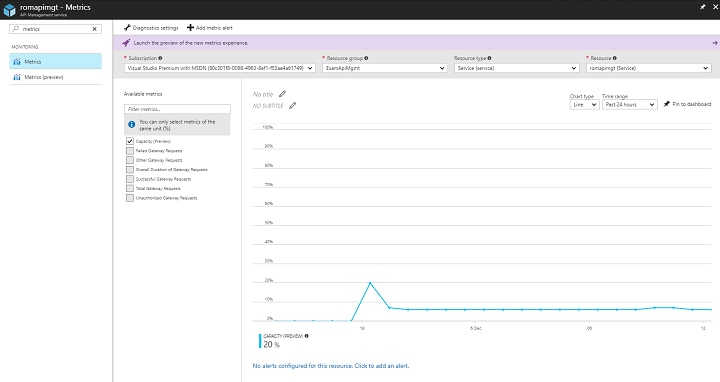Launch the preview of new metrics experience
720x382 pixels.
pos(191,43)
